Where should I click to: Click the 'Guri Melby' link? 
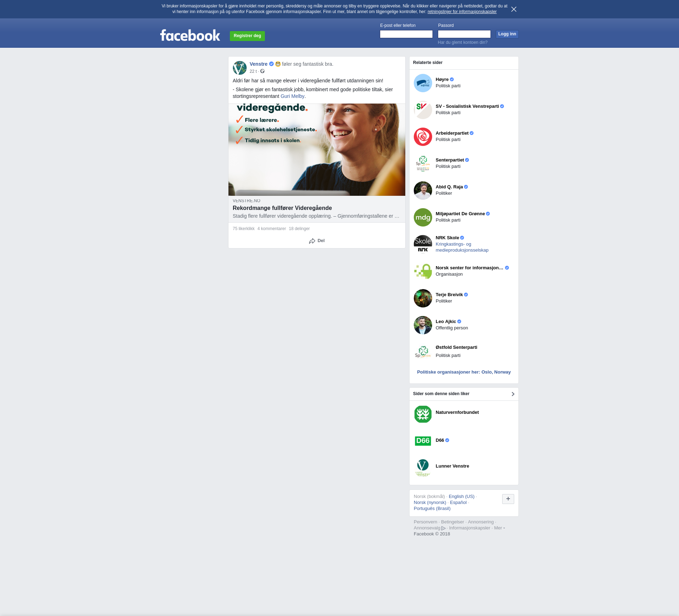292,96
